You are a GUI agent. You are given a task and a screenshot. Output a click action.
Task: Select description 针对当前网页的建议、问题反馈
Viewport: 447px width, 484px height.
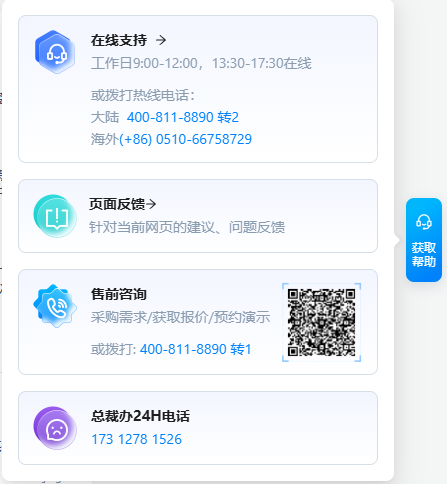(187, 227)
